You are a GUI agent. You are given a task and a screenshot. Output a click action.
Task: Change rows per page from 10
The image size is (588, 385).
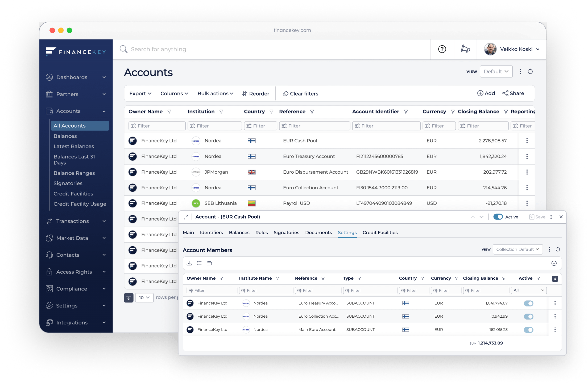pos(144,298)
